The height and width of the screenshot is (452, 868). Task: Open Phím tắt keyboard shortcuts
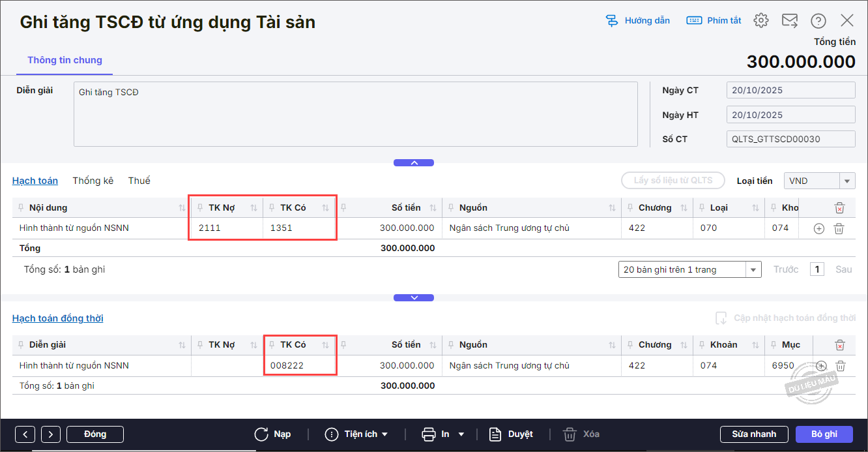tap(714, 21)
